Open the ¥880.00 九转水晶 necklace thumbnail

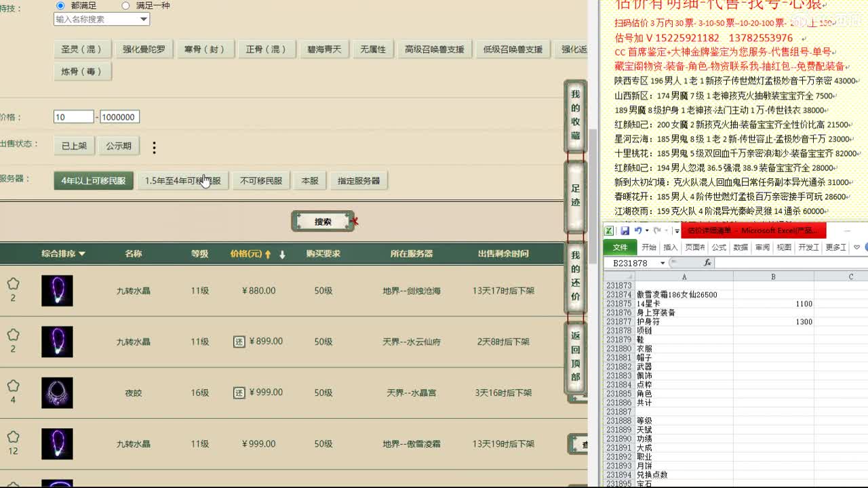pyautogui.click(x=57, y=291)
